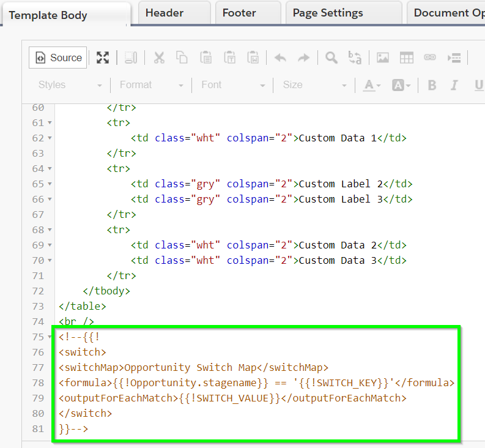Image resolution: width=485 pixels, height=448 pixels.
Task: Click 'Opportunity Switch Map' text
Action: (x=190, y=367)
